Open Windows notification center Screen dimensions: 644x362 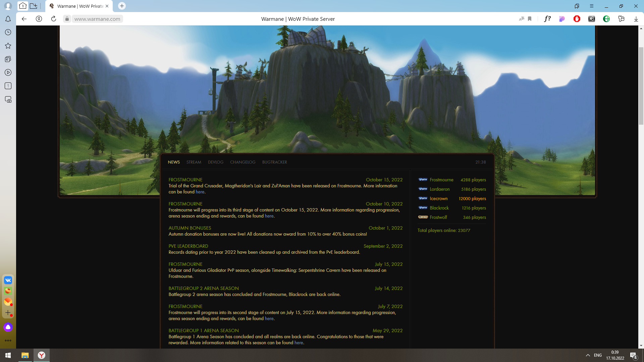click(x=634, y=355)
